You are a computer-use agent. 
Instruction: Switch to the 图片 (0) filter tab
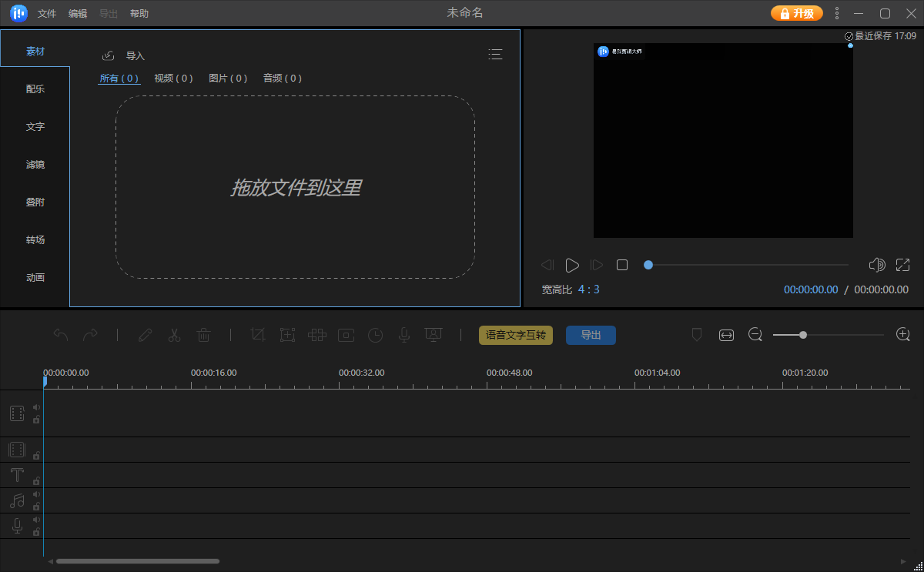point(229,78)
